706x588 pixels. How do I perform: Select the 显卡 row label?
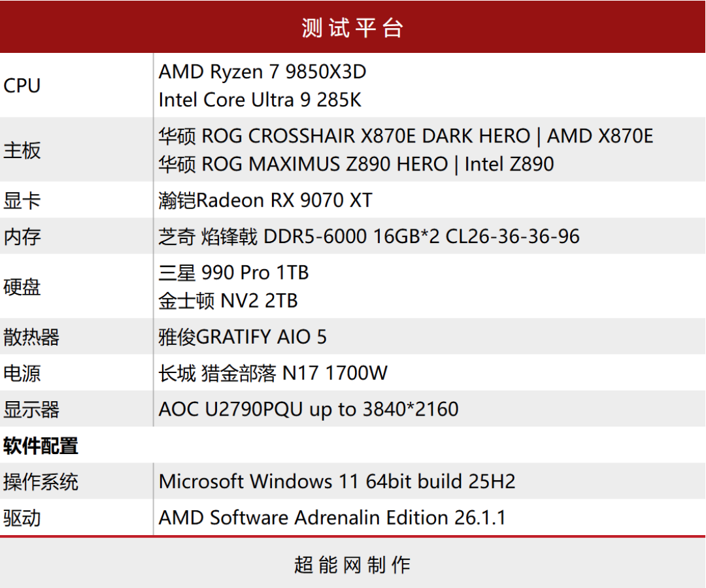(x=22, y=200)
